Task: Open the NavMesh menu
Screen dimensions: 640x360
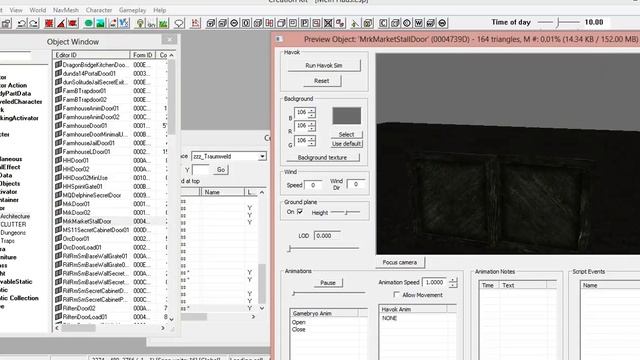Action: [x=66, y=10]
